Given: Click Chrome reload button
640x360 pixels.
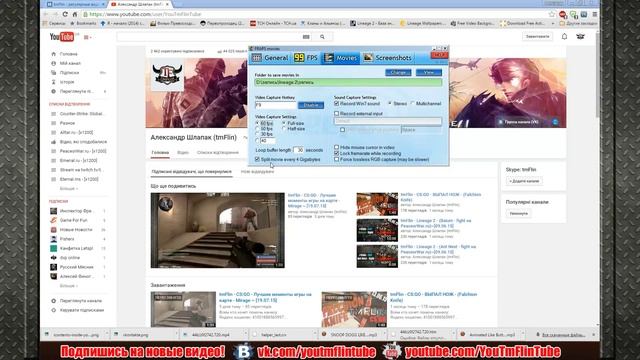Looking at the screenshot, I should click(65, 14).
